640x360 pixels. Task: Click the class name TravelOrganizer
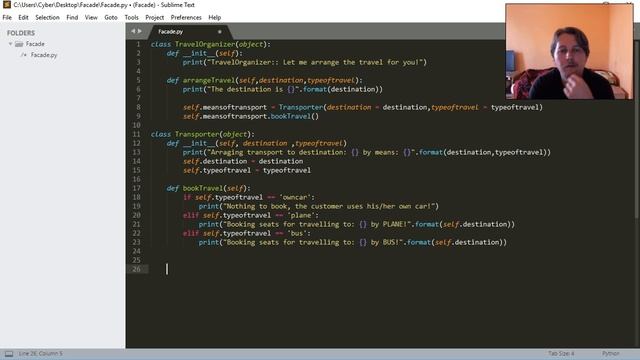205,44
